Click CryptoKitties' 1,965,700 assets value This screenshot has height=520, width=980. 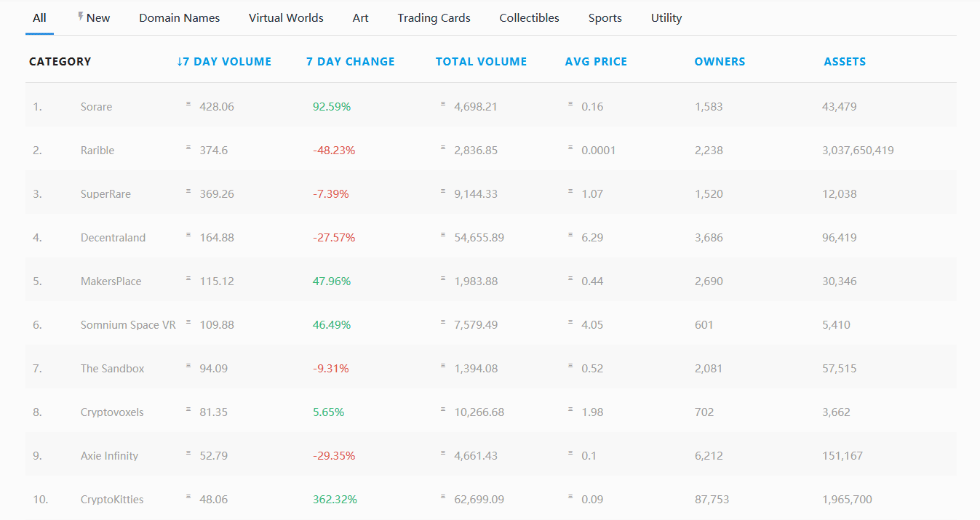pyautogui.click(x=847, y=499)
